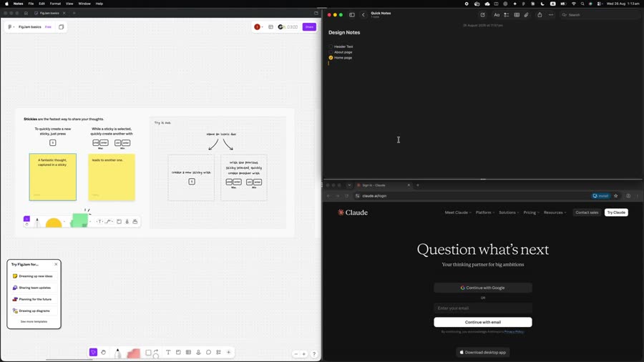Click Continue with email
The width and height of the screenshot is (644, 362).
click(x=482, y=322)
